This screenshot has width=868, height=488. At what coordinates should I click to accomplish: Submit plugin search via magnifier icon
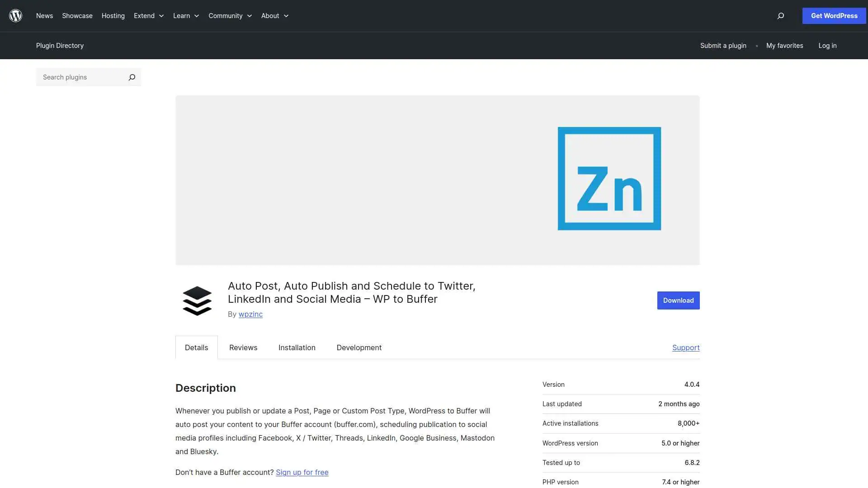pyautogui.click(x=132, y=77)
